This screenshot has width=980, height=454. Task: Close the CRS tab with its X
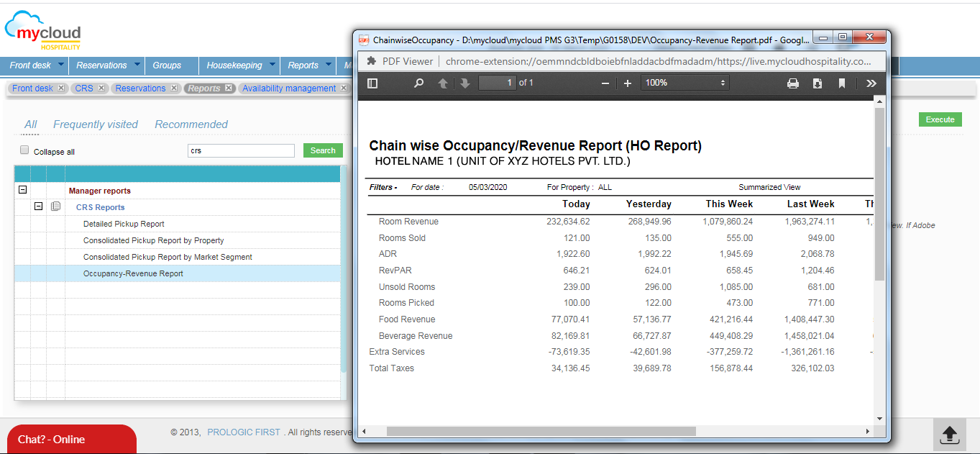pyautogui.click(x=101, y=88)
